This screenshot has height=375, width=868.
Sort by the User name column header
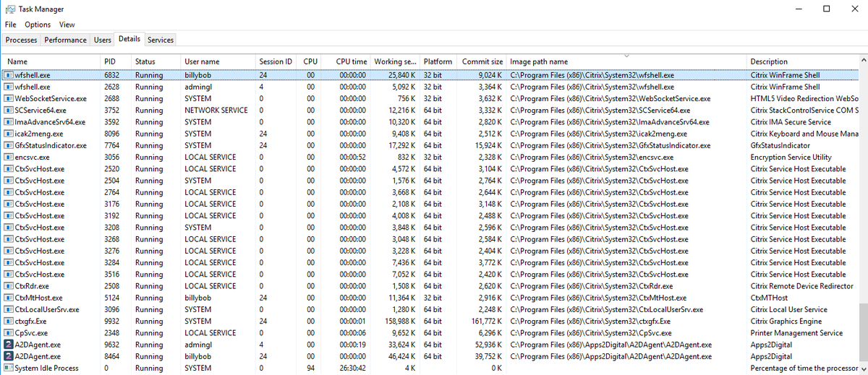pos(217,61)
